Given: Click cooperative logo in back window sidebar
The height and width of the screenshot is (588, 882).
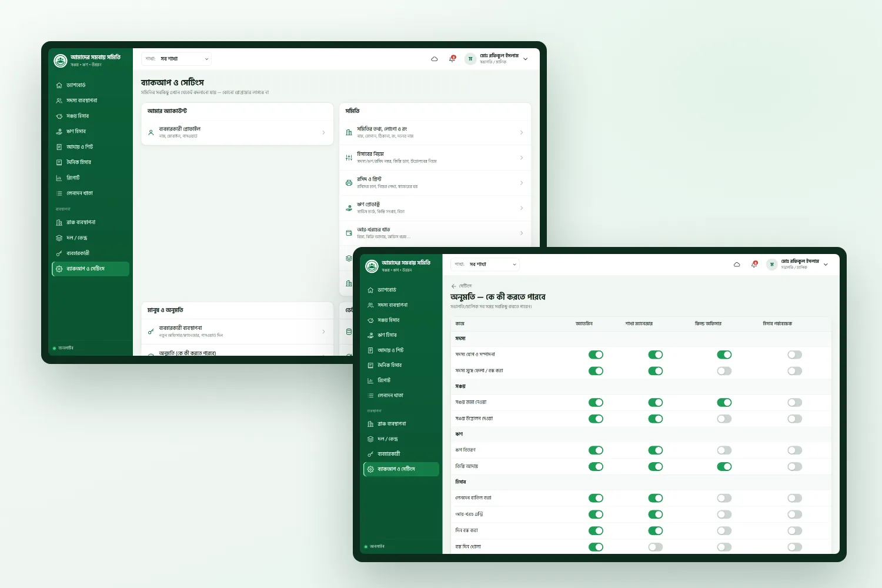Looking at the screenshot, I should coord(61,61).
